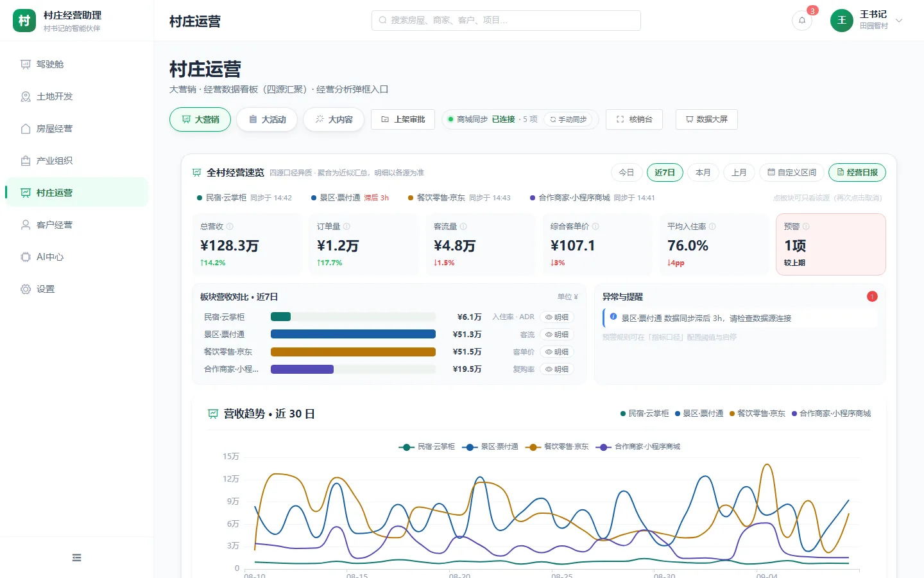Click 景区·票付通 blue revenue bar
Screen dimensions: 924x578
(353, 334)
